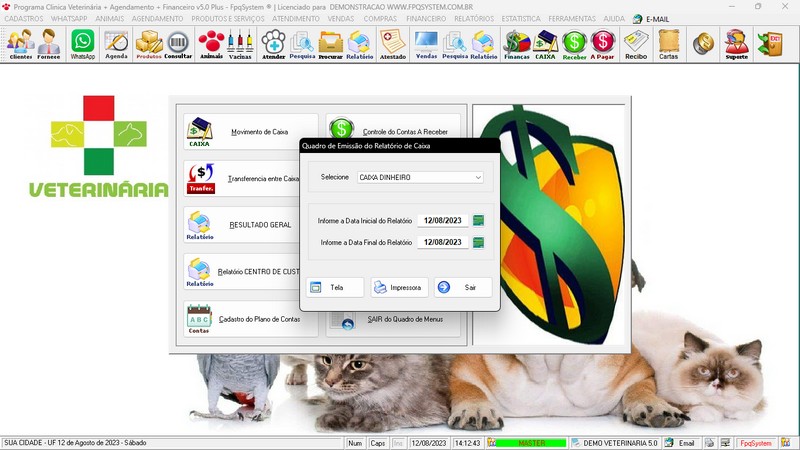This screenshot has height=450, width=800.
Task: Open the Vacinas syringes icon
Action: (240, 44)
